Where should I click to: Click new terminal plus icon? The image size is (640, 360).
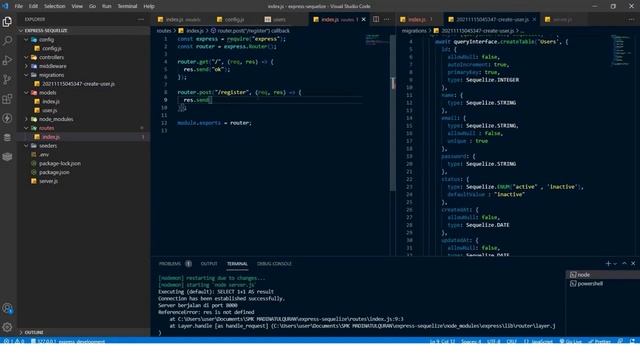[x=608, y=264]
